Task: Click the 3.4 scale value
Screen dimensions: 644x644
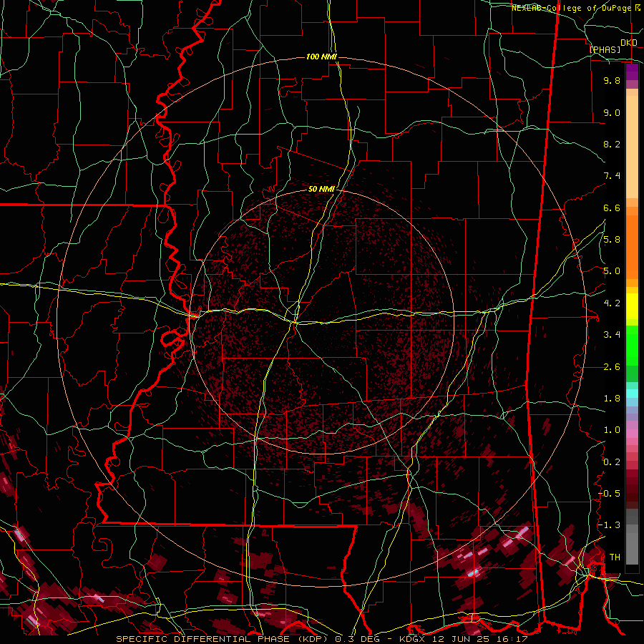Action: tap(612, 335)
